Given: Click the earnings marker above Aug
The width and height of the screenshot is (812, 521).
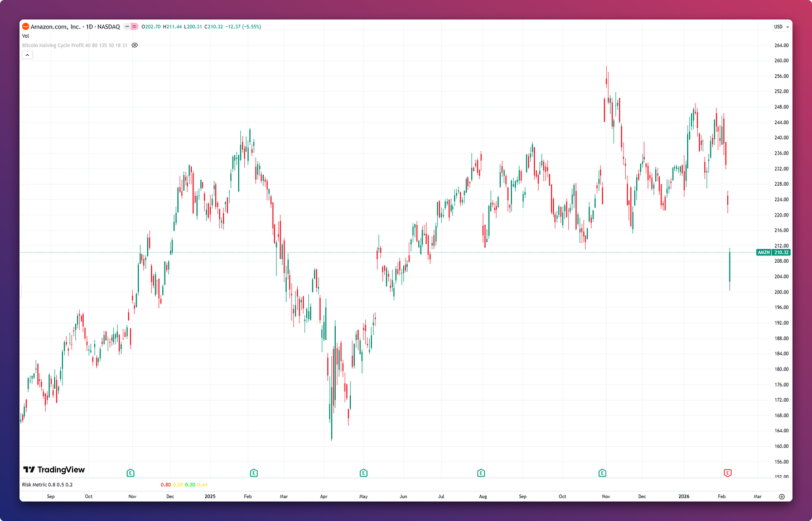Looking at the screenshot, I should point(481,473).
